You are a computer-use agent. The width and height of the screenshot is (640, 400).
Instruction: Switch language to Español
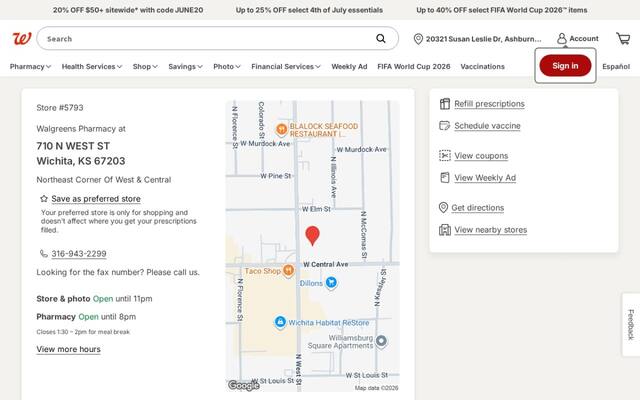[616, 67]
